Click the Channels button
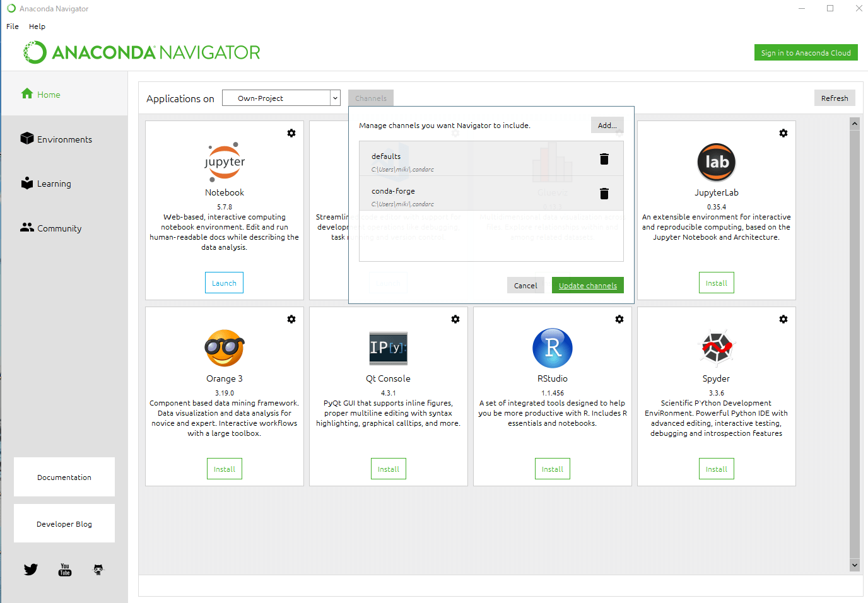868x603 pixels. point(371,98)
